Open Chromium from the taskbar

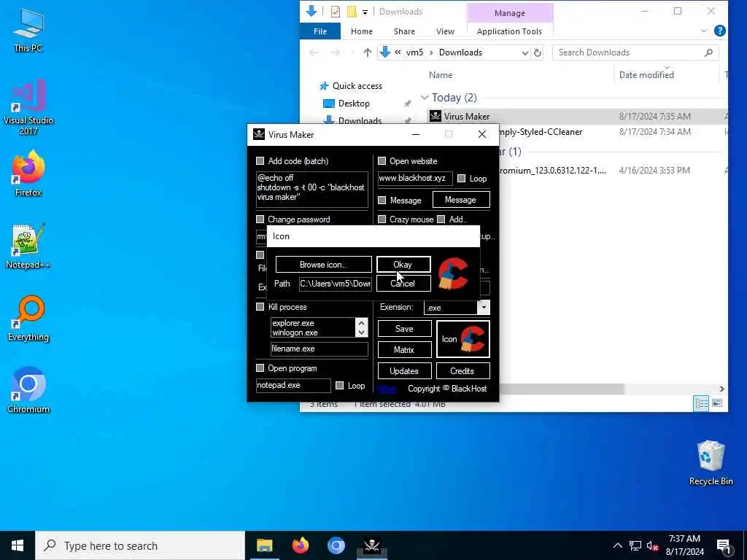(336, 545)
